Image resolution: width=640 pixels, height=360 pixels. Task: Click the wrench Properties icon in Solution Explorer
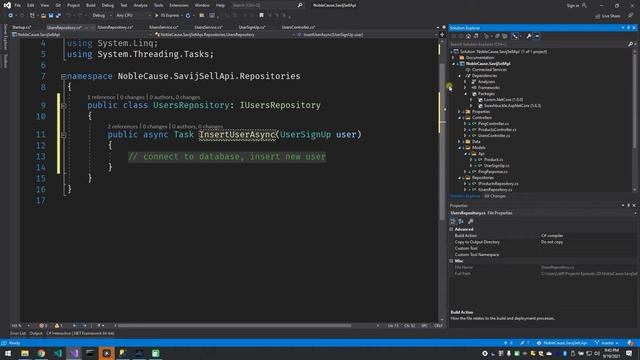point(529,36)
